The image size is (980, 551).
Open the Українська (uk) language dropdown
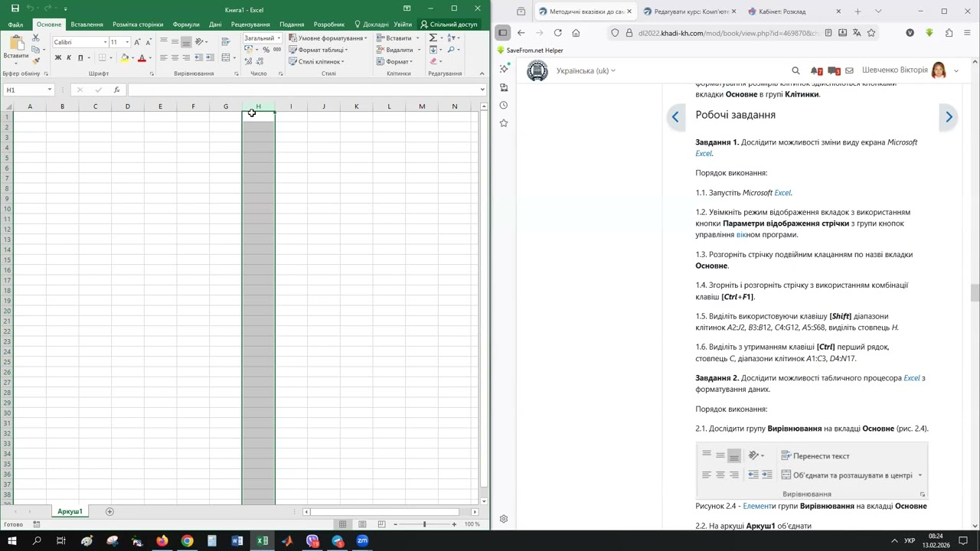pos(586,70)
